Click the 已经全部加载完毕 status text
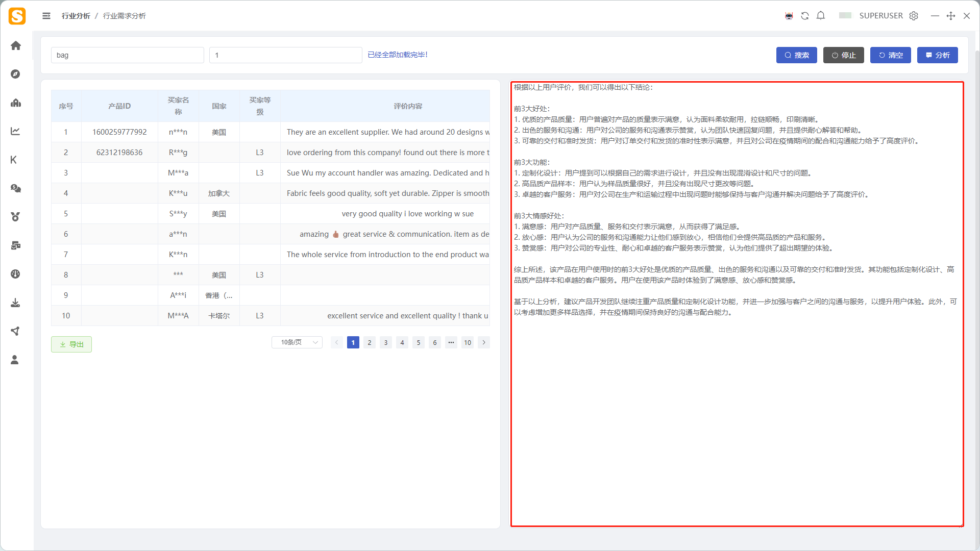Viewport: 980px width, 551px height. (398, 55)
